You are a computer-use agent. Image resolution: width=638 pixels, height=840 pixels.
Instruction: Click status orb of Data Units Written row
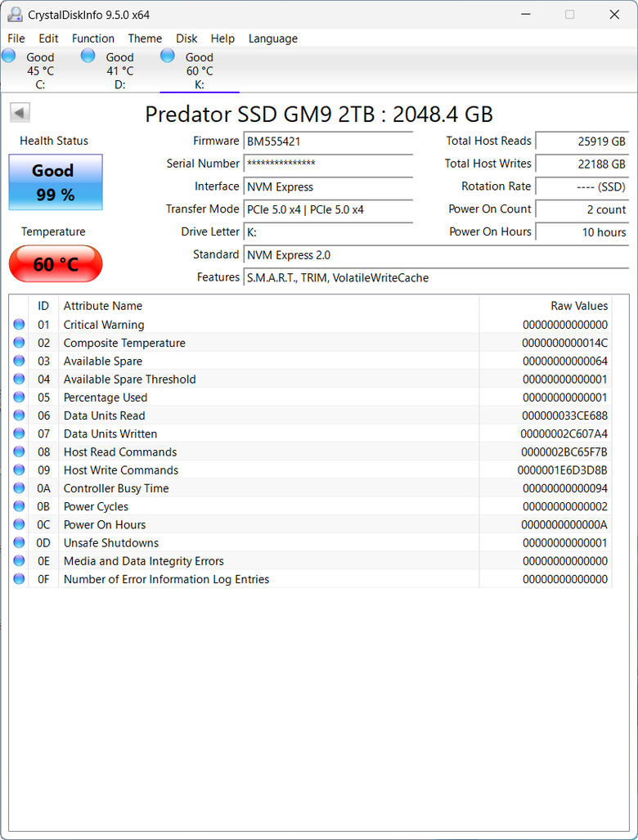tap(19, 433)
